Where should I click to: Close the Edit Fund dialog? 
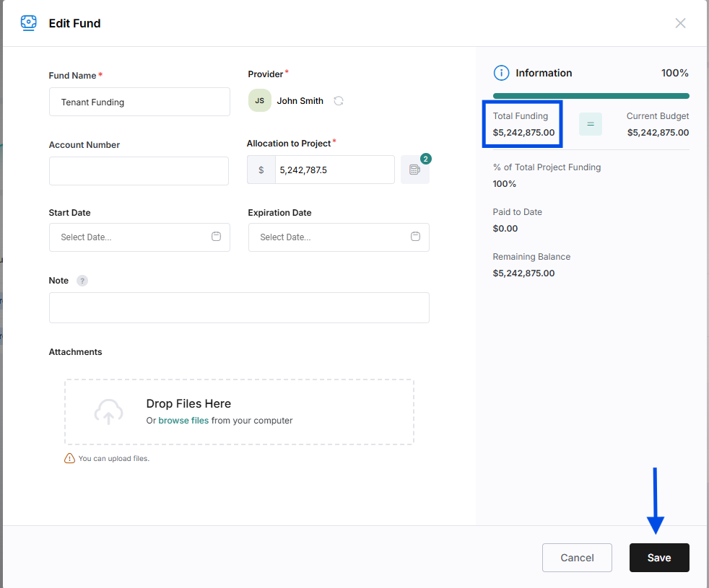[x=680, y=23]
